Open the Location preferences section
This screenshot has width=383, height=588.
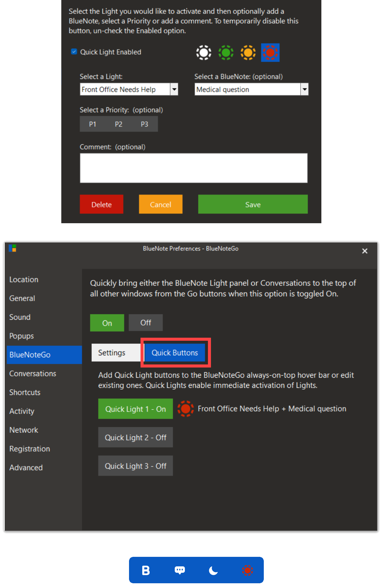(24, 279)
